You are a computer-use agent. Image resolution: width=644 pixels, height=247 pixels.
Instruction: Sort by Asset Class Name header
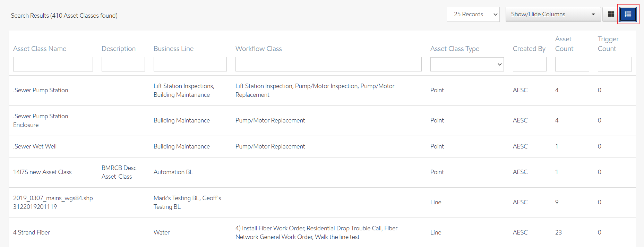40,49
